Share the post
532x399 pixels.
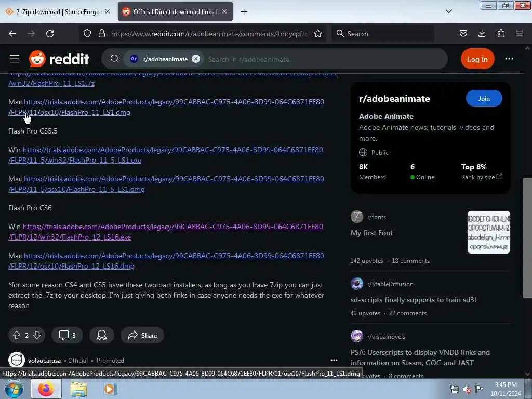pos(142,335)
